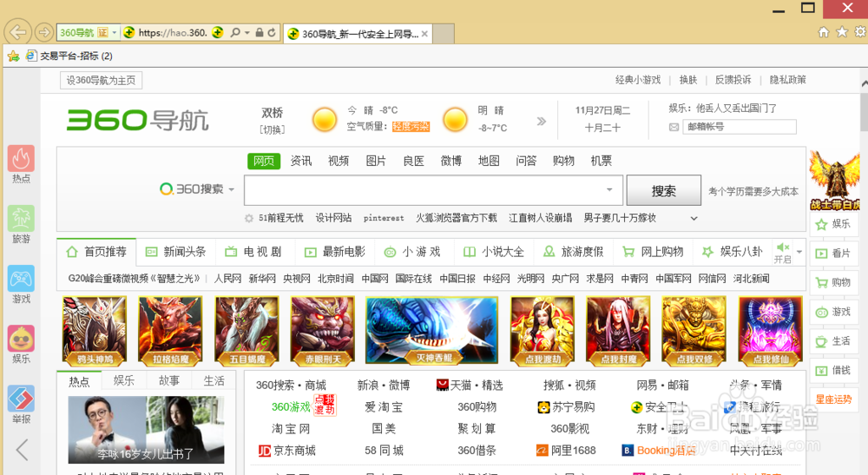Select 视频 search tab
The width and height of the screenshot is (868, 475).
click(x=339, y=162)
